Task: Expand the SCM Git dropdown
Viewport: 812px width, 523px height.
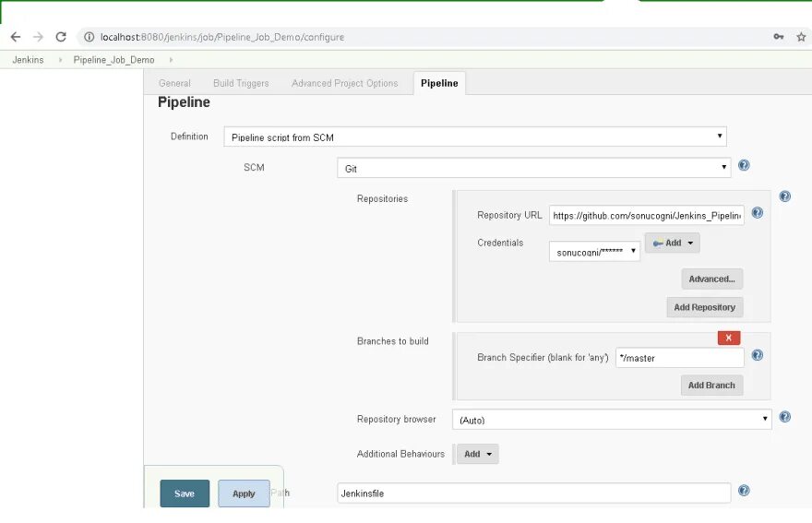Action: pos(533,168)
